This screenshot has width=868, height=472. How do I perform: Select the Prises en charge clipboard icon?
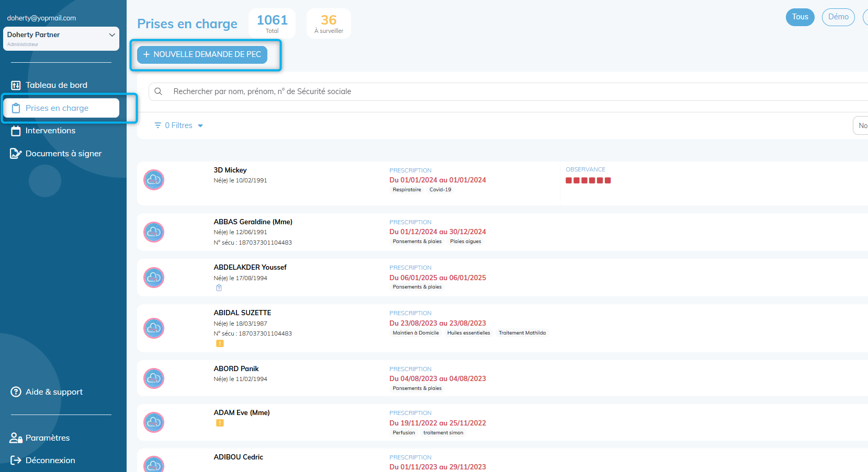[16, 108]
